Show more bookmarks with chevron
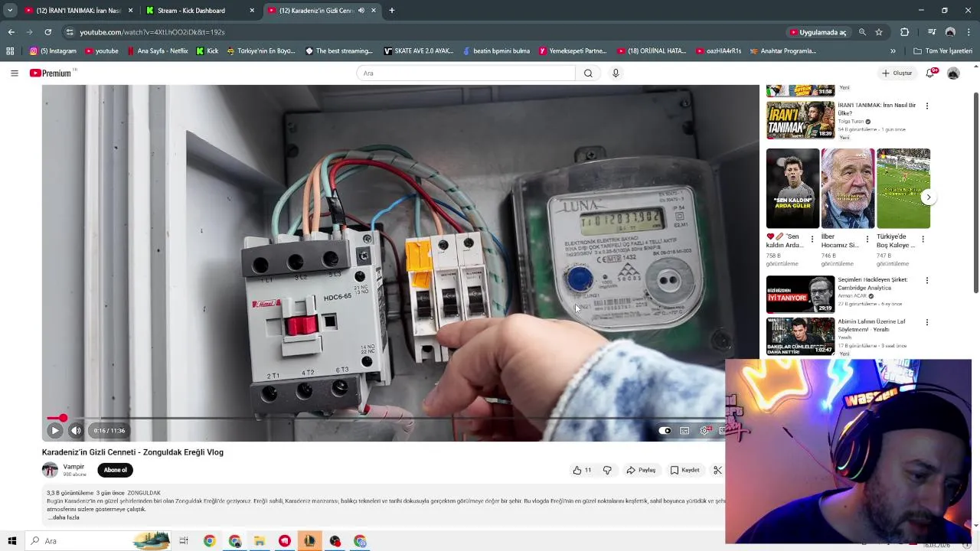 point(893,51)
